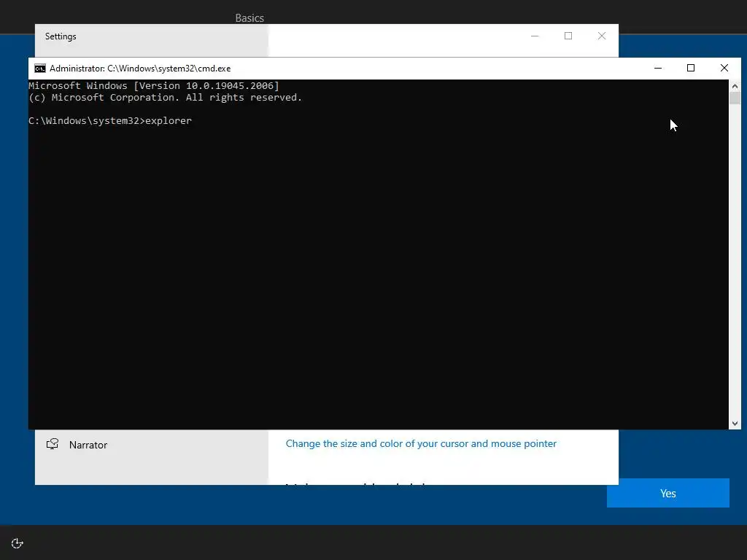Click the Microsoft Corporation copyright line
Image resolution: width=747 pixels, height=560 pixels.
pos(166,98)
